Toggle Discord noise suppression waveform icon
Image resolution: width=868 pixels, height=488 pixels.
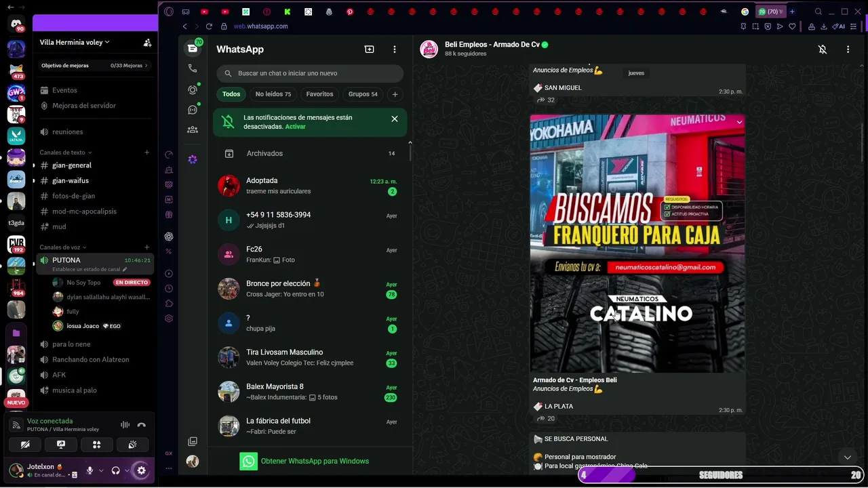[125, 425]
